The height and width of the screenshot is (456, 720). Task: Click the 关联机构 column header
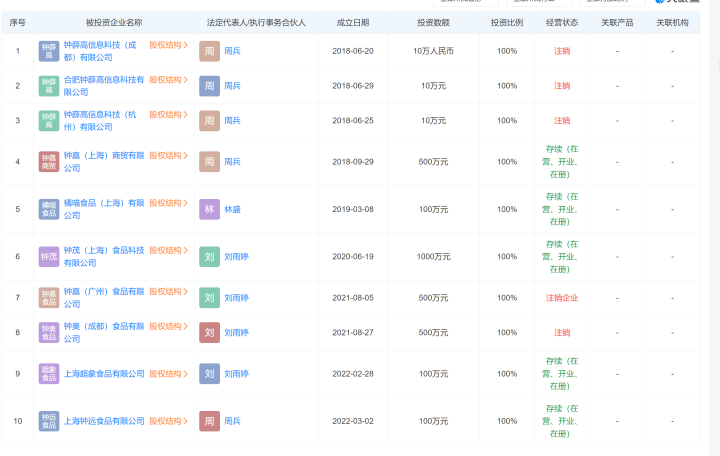(672, 23)
